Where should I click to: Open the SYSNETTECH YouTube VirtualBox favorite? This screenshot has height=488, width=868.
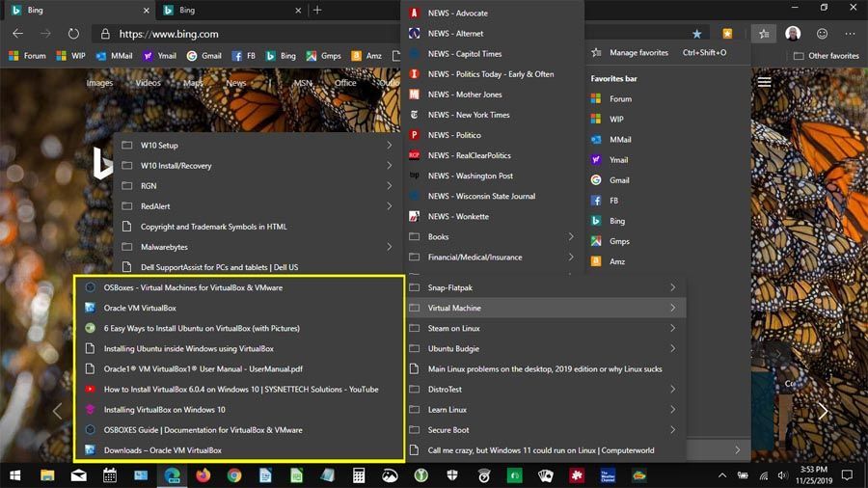click(x=239, y=389)
